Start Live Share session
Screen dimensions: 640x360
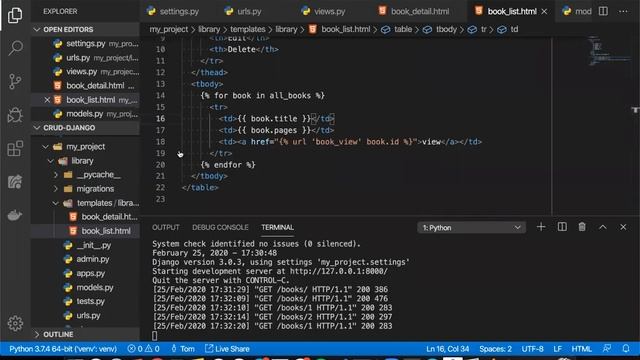tap(227, 349)
